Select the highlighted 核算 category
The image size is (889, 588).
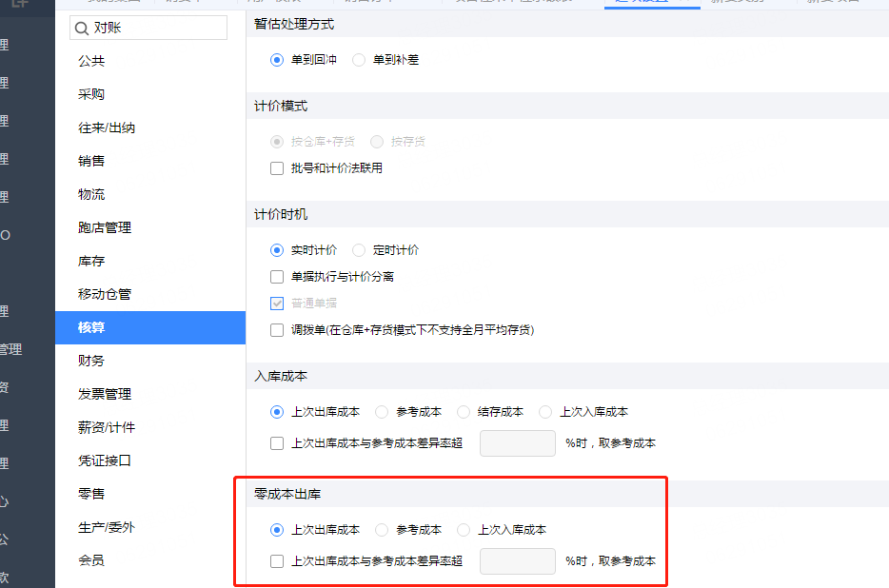coord(150,327)
